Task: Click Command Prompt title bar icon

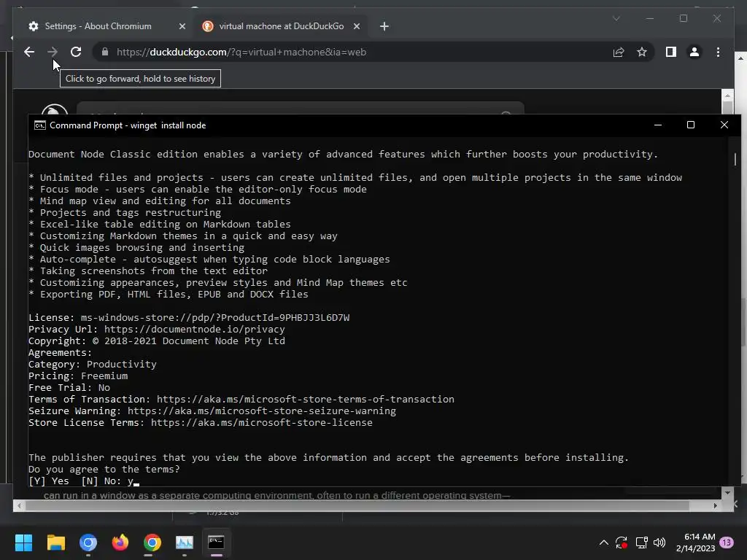Action: click(40, 125)
